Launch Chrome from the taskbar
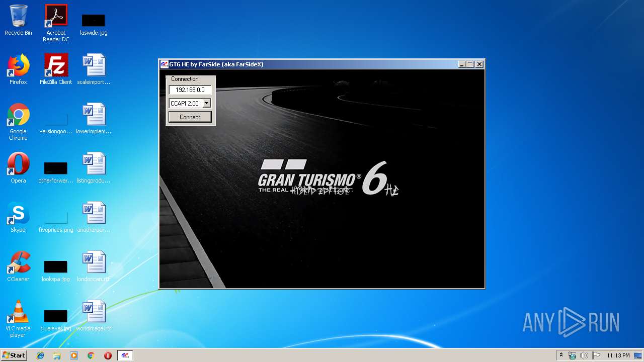The height and width of the screenshot is (362, 644). [x=91, y=355]
